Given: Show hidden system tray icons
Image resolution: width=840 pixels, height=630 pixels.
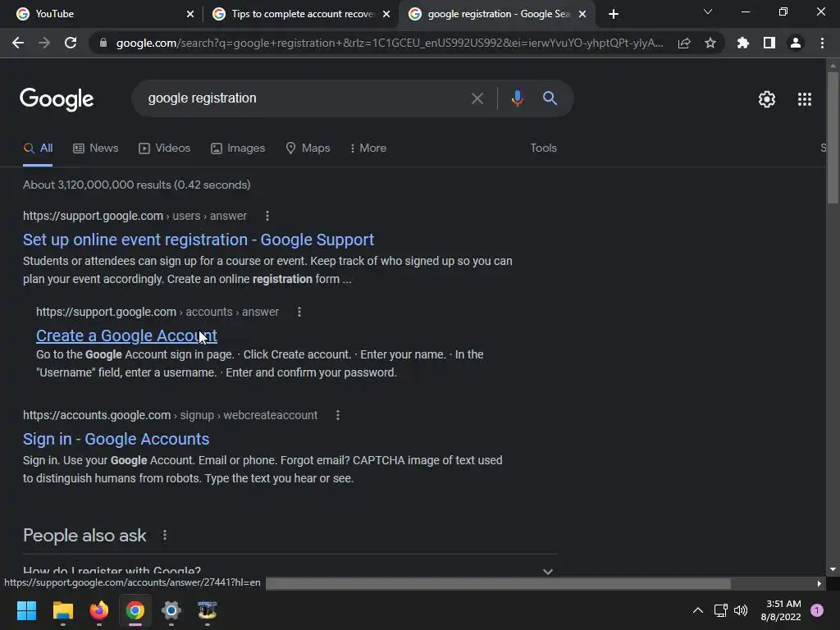Looking at the screenshot, I should point(698,610).
